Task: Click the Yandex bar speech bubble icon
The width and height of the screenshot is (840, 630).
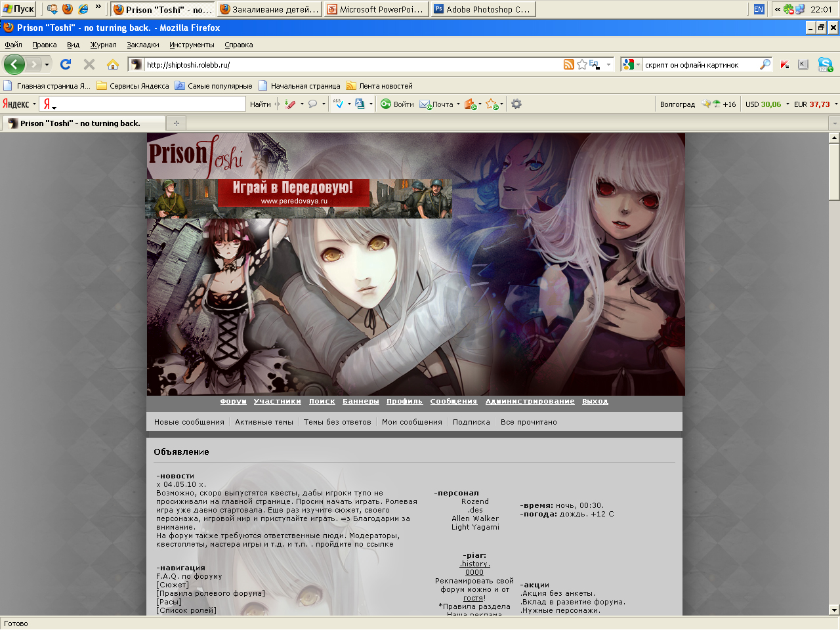Action: coord(313,104)
